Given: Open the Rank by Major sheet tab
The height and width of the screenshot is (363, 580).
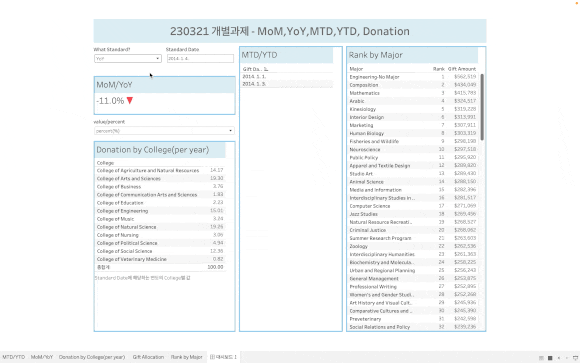Looking at the screenshot, I should (x=186, y=357).
